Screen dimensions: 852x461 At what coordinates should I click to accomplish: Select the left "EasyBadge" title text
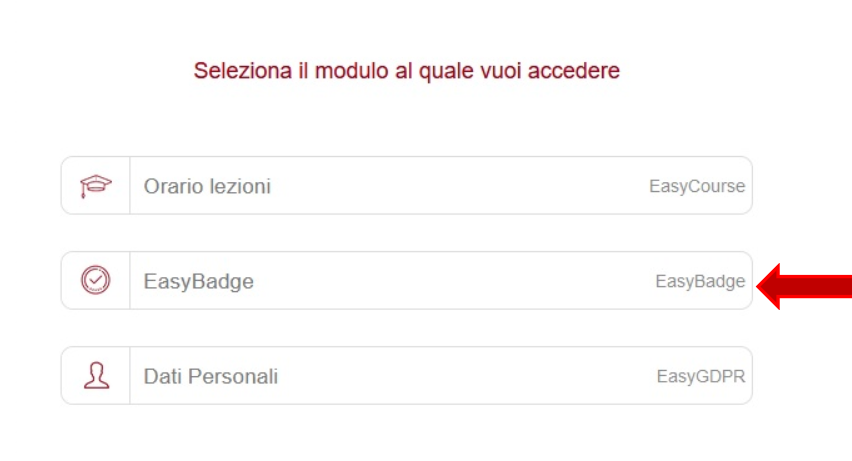[198, 282]
